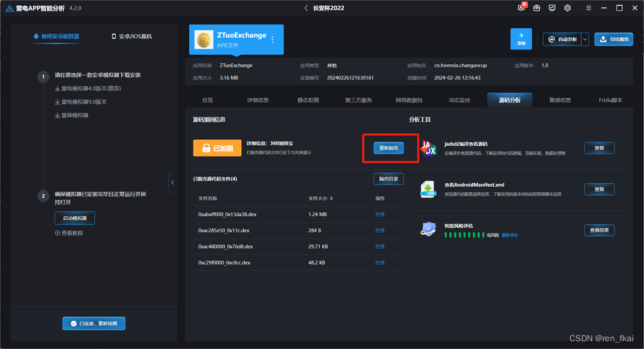Image resolution: width=644 pixels, height=349 pixels.
Task: Open 脱壳目录 unpack directory
Action: pyautogui.click(x=389, y=179)
